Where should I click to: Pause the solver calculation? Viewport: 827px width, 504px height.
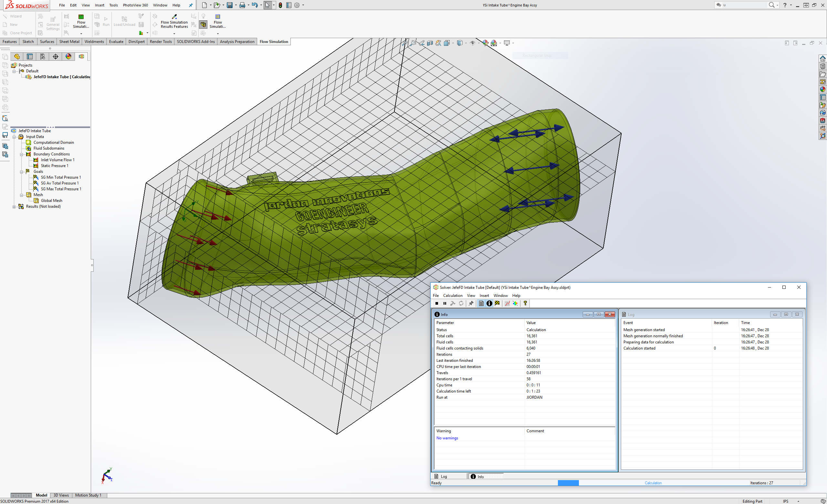(x=445, y=303)
